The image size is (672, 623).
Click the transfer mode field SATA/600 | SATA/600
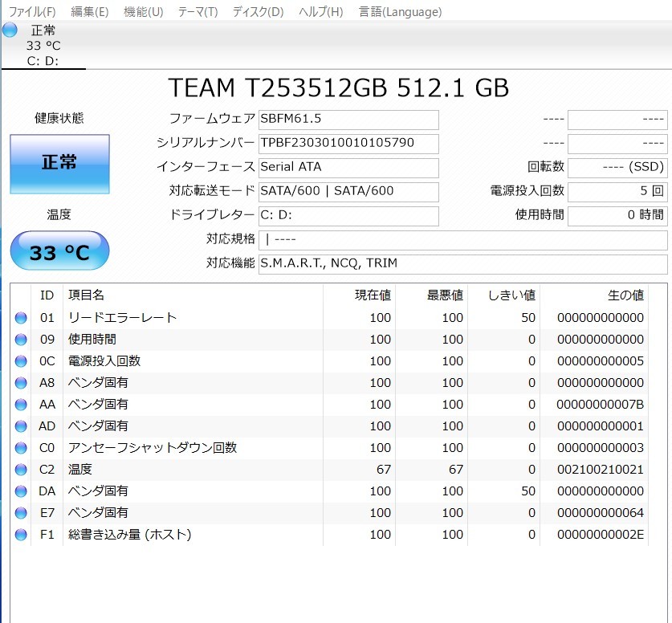click(348, 192)
